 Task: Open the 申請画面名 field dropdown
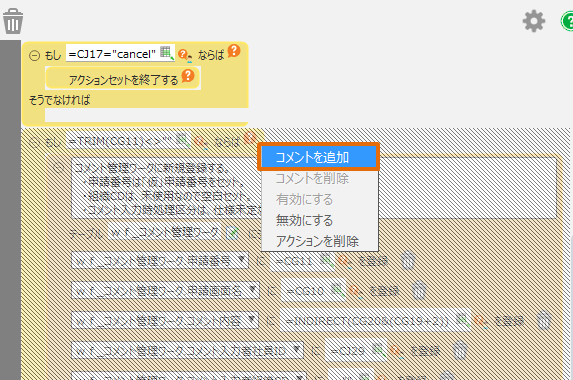coord(166,290)
